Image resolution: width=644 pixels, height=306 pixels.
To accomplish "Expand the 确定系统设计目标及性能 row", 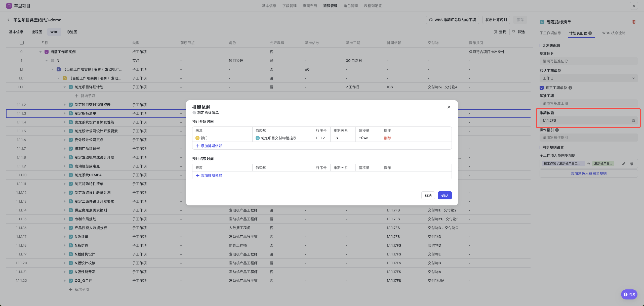I will pos(65,122).
